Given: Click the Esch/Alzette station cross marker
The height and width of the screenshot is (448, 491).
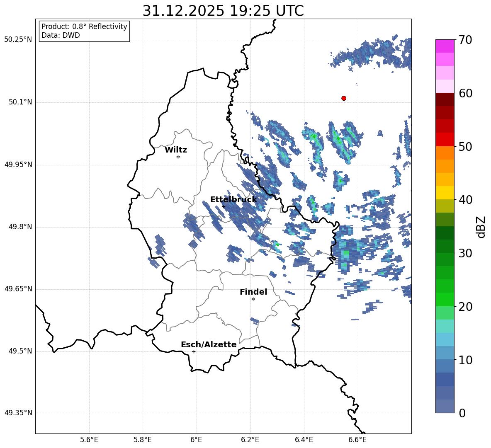Looking at the screenshot, I should point(194,351).
